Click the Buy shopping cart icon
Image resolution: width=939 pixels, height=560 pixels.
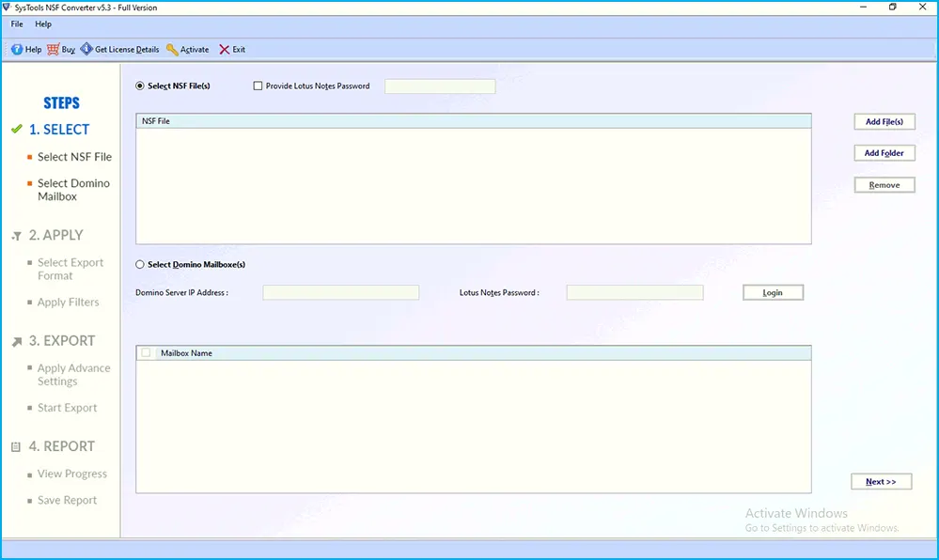54,49
